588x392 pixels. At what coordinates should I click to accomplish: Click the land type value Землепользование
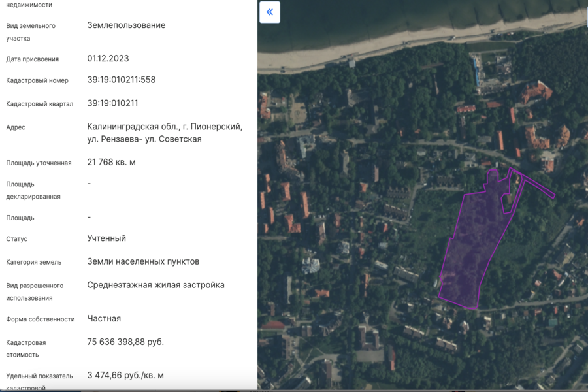pyautogui.click(x=126, y=25)
